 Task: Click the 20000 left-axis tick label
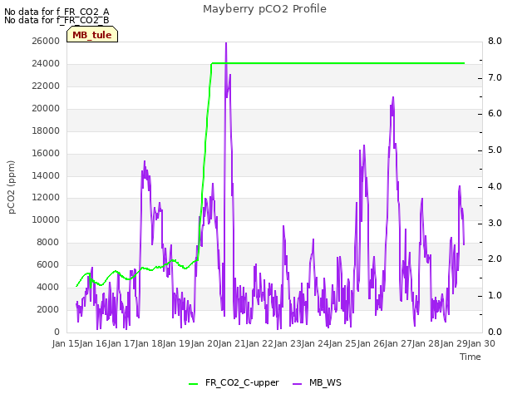[46, 108]
